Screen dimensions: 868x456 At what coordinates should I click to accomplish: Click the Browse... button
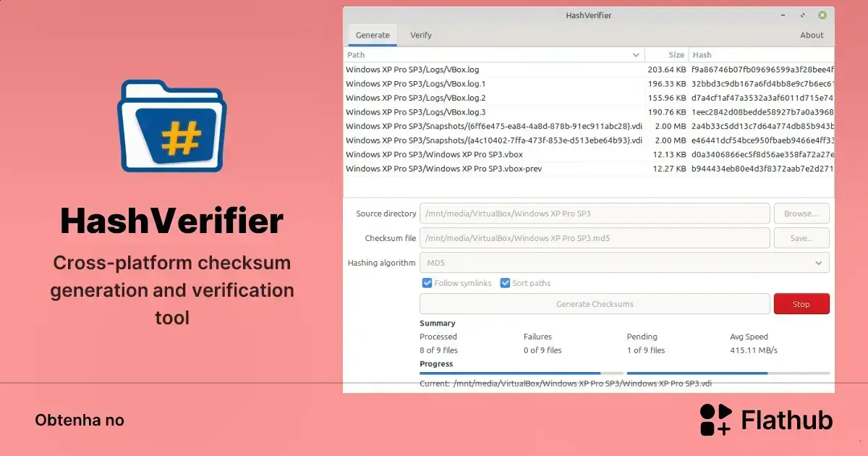(801, 214)
